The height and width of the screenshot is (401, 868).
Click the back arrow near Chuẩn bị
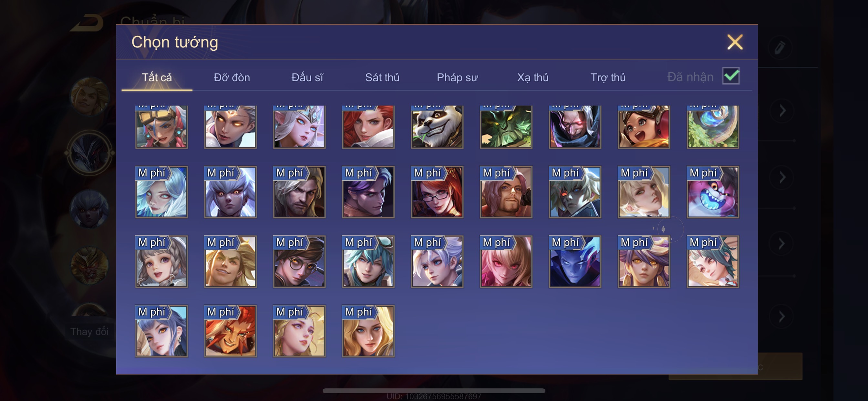[88, 23]
